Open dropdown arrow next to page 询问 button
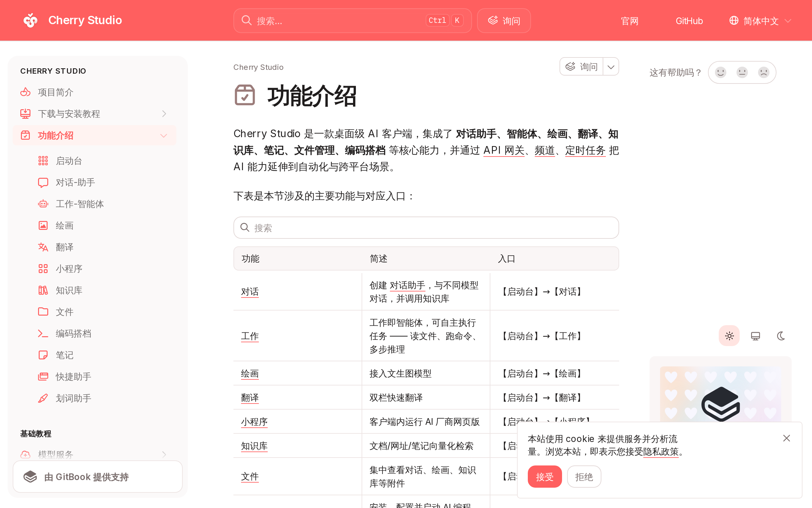The width and height of the screenshot is (812, 508). click(611, 67)
